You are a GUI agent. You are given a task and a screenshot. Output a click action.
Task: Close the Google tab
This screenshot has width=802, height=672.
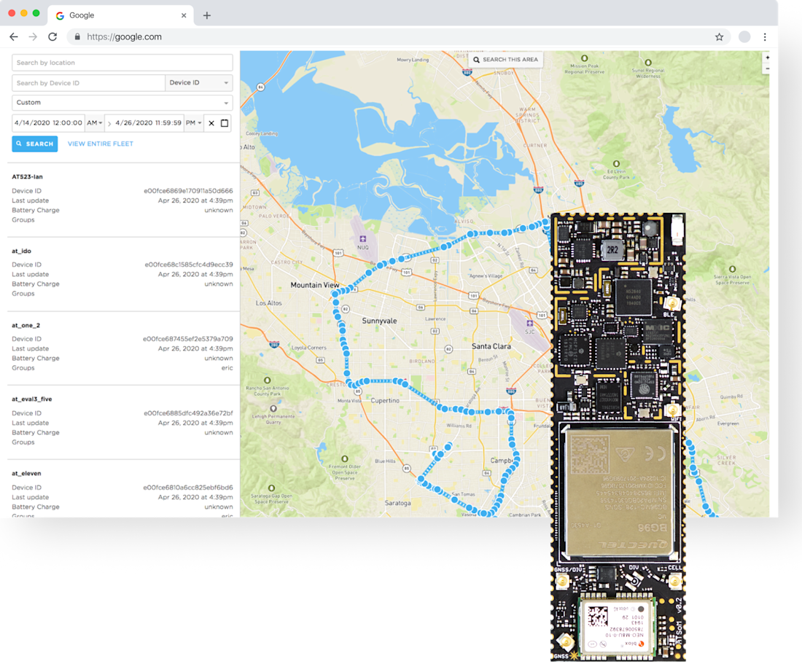click(x=184, y=15)
